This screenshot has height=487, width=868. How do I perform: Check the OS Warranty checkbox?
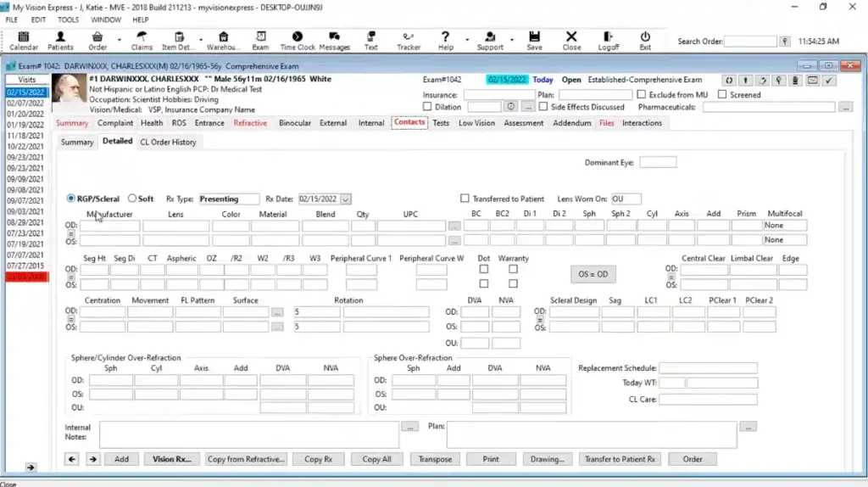pyautogui.click(x=513, y=283)
